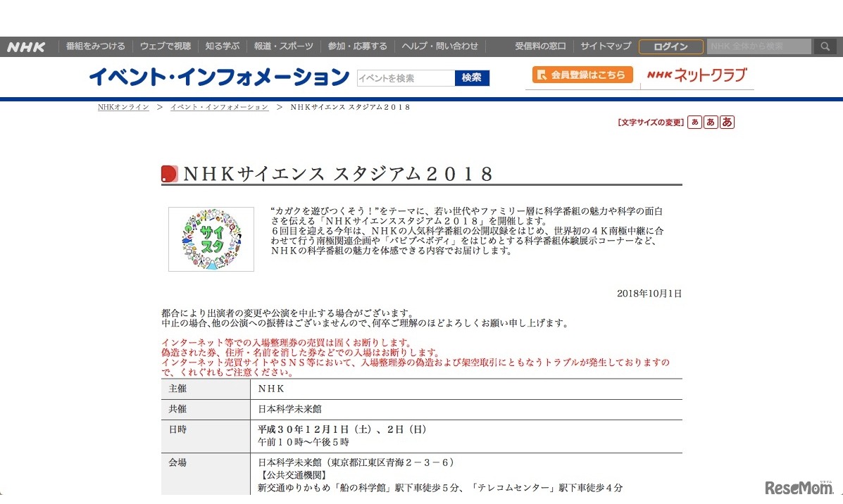Click the 【公共交通機関】 text
This screenshot has height=504, width=843.
[x=294, y=475]
